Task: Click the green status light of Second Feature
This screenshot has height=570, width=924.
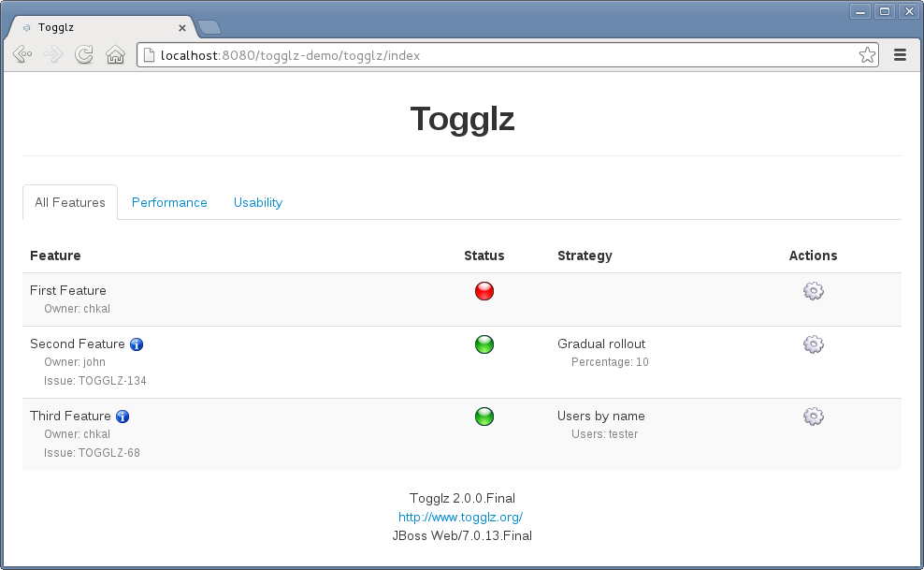Action: tap(484, 344)
